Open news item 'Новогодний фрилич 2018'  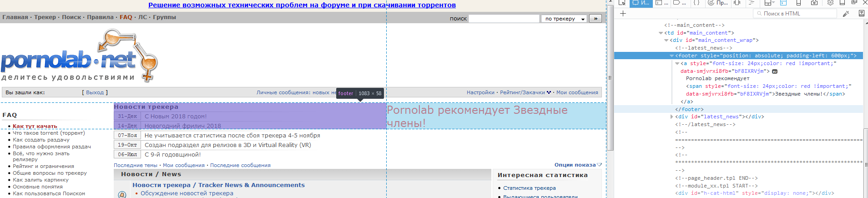[x=183, y=126]
